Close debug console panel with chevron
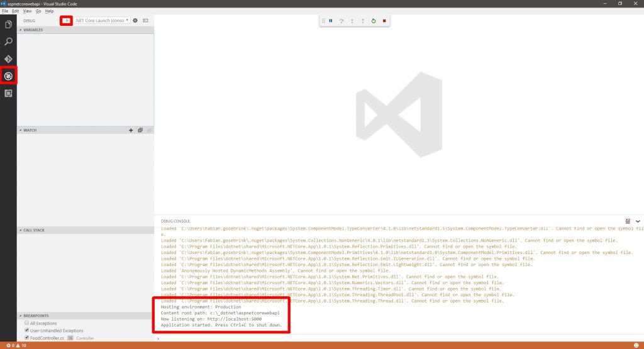This screenshot has height=349, width=644. click(638, 221)
